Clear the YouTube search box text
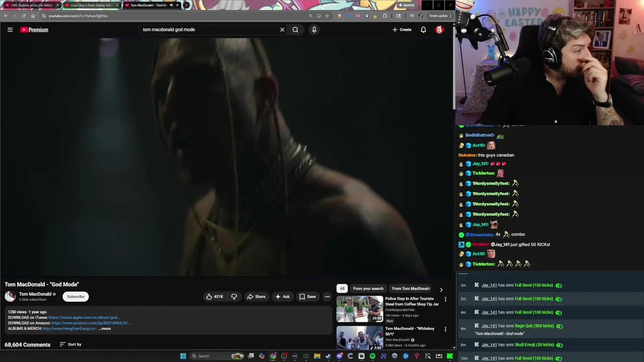Viewport: 644px width, 362px height. [282, 30]
